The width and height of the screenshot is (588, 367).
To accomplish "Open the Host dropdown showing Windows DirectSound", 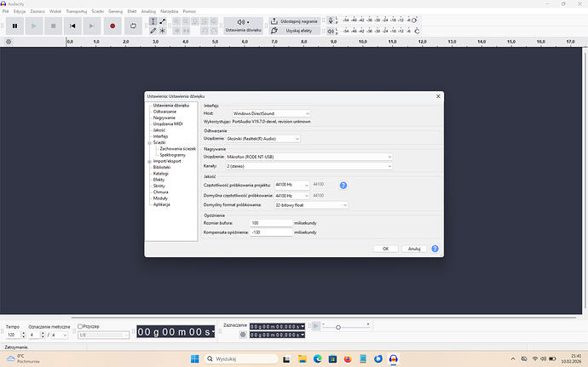I will [271, 113].
